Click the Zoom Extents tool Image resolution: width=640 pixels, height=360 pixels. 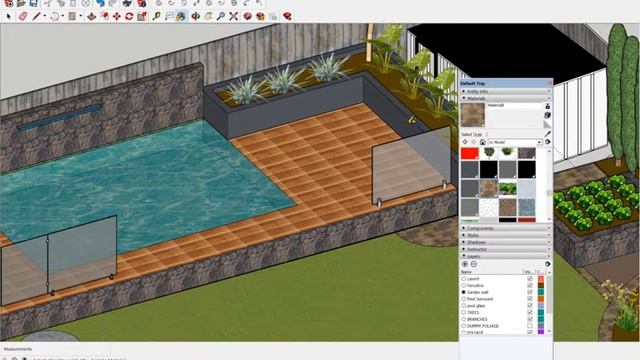click(x=233, y=16)
